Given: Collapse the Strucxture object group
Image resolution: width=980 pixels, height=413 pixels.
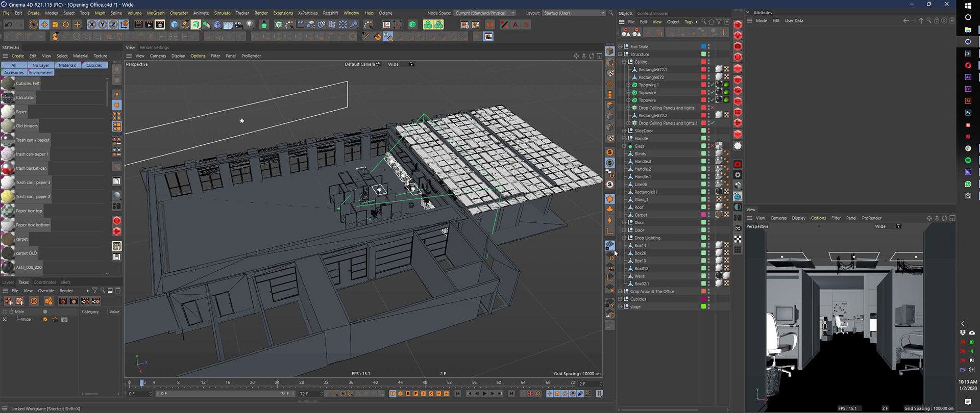Looking at the screenshot, I should tap(620, 54).
